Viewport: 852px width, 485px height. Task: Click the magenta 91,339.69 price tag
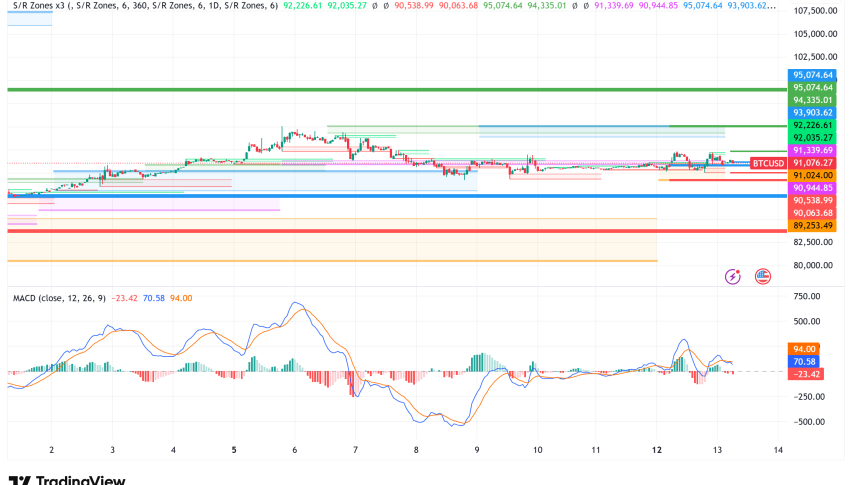(x=814, y=150)
